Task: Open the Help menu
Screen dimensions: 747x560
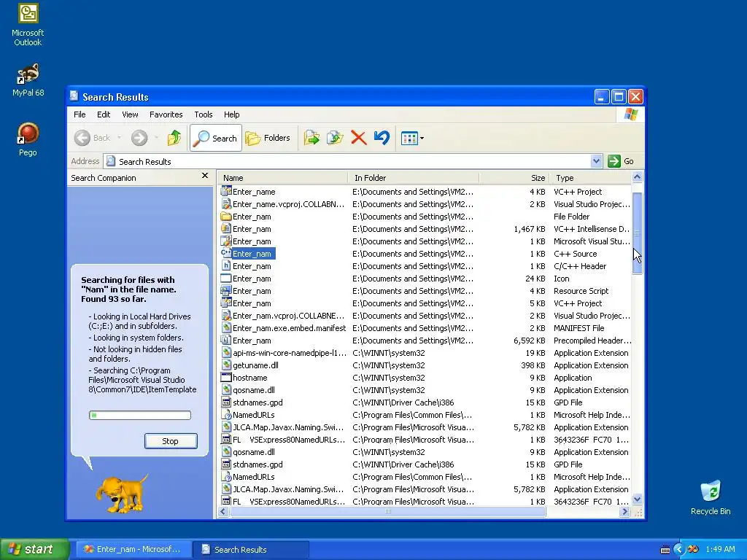Action: tap(231, 114)
